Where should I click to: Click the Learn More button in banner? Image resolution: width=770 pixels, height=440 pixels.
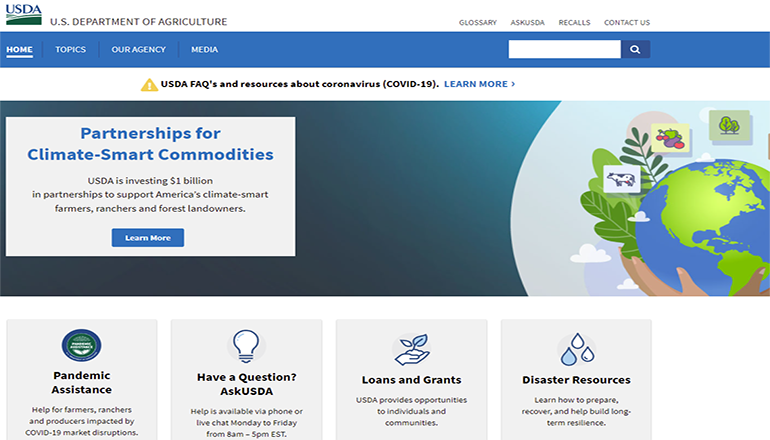(148, 238)
